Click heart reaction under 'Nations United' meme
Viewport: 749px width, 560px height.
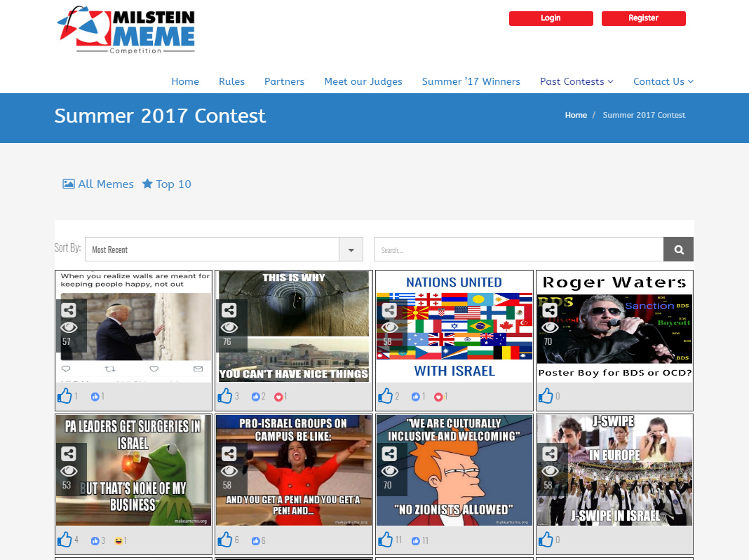click(x=438, y=397)
